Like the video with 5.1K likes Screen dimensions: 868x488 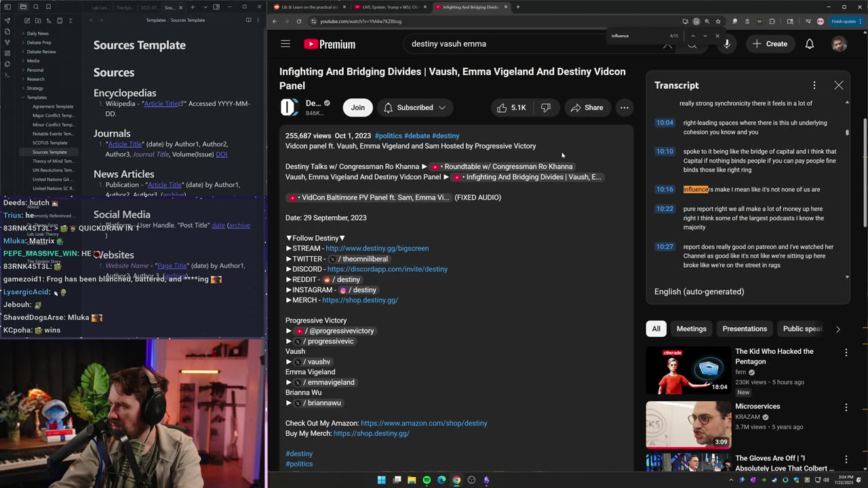point(511,108)
